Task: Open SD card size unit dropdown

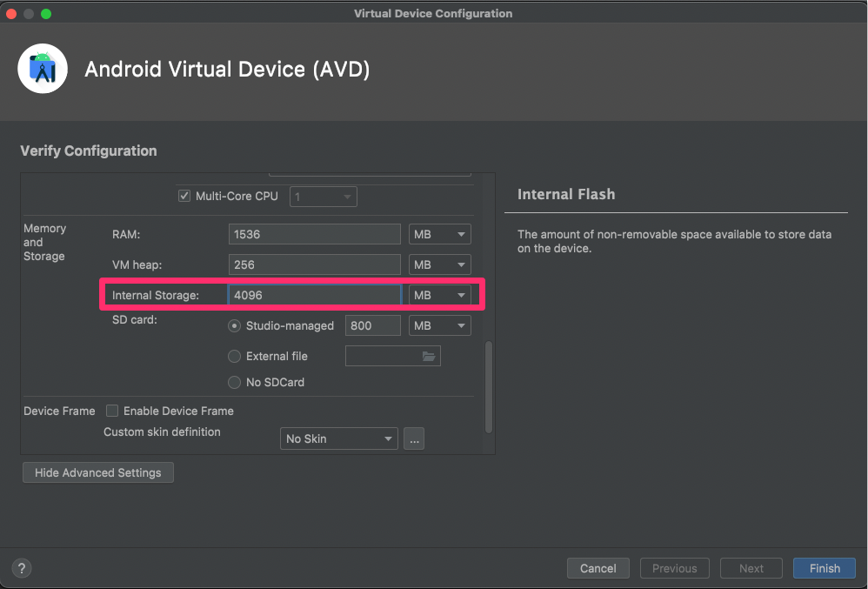Action: [x=439, y=325]
